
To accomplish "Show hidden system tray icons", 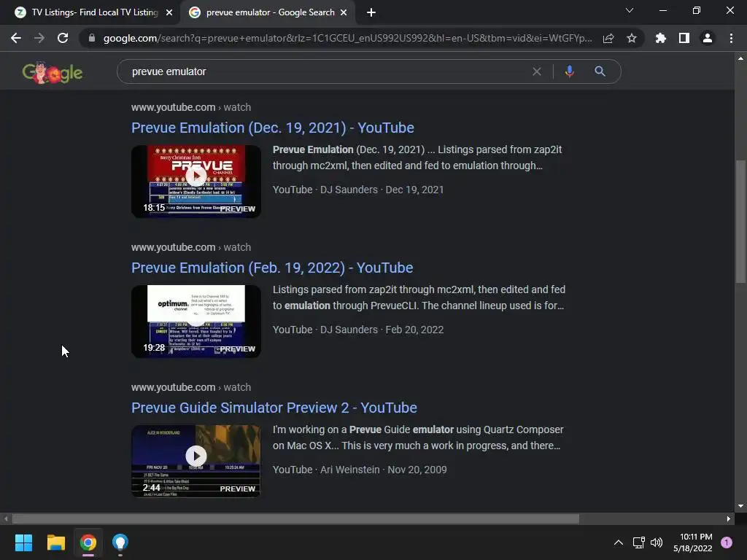I will pos(619,542).
